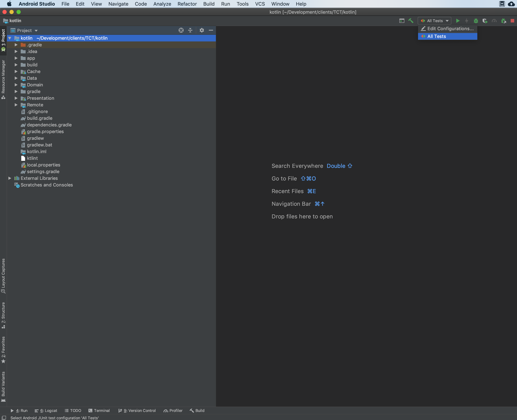Toggle the Terminal tool window

[x=99, y=411]
